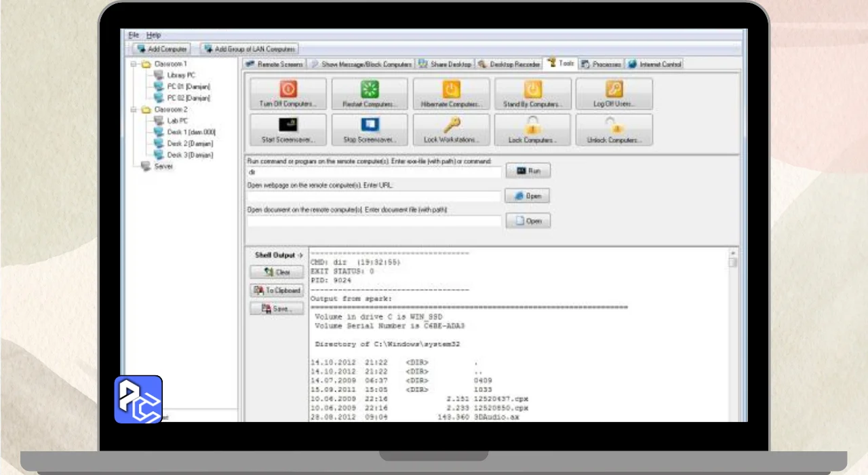This screenshot has height=475, width=868.
Task: Switch to Remote Screens tab
Action: pos(274,64)
